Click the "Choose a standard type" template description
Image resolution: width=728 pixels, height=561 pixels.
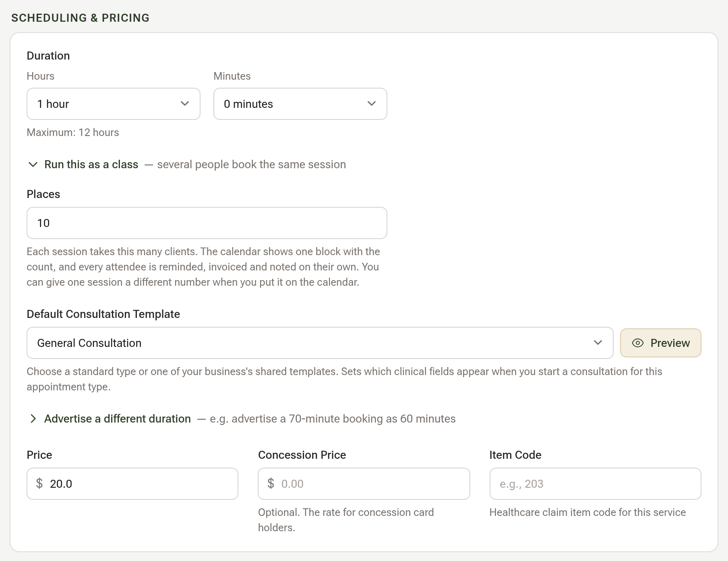pos(344,379)
